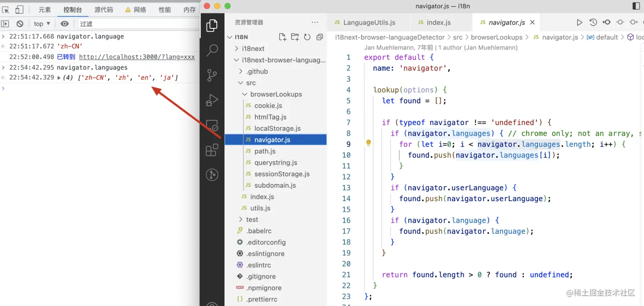Run the navigator.js file with play icon
Image resolution: width=644 pixels, height=306 pixels.
point(579,22)
